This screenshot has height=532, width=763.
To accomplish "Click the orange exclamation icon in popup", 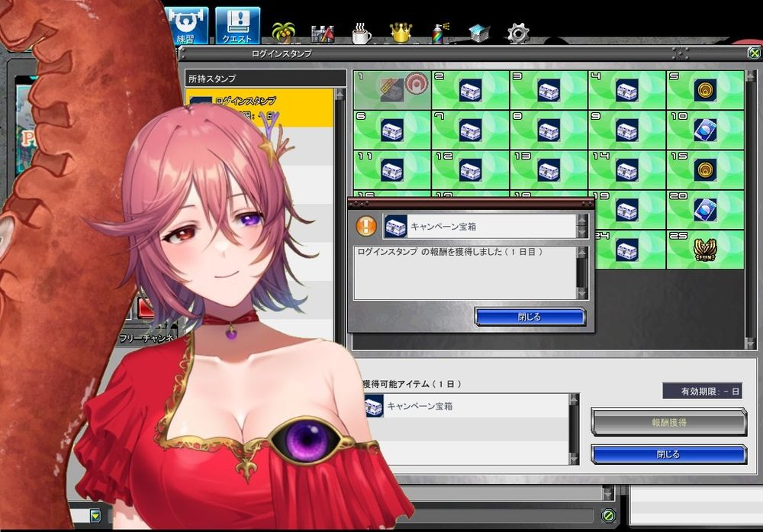I will pyautogui.click(x=366, y=226).
